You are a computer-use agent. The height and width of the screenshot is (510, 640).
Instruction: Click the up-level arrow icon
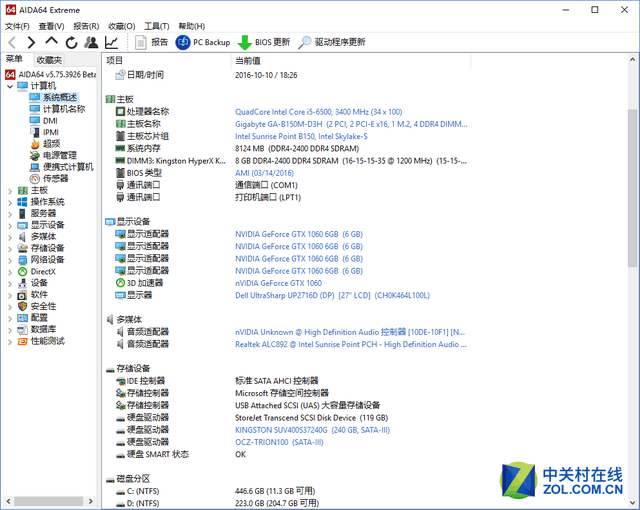(51, 42)
